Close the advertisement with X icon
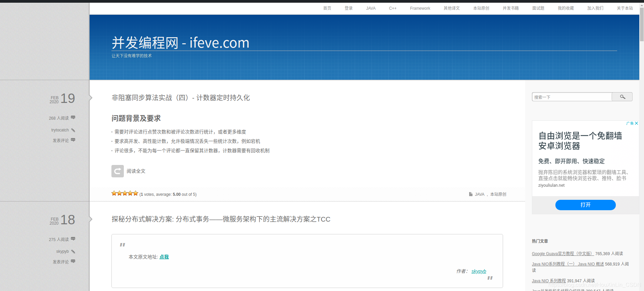This screenshot has width=644, height=291. point(636,123)
